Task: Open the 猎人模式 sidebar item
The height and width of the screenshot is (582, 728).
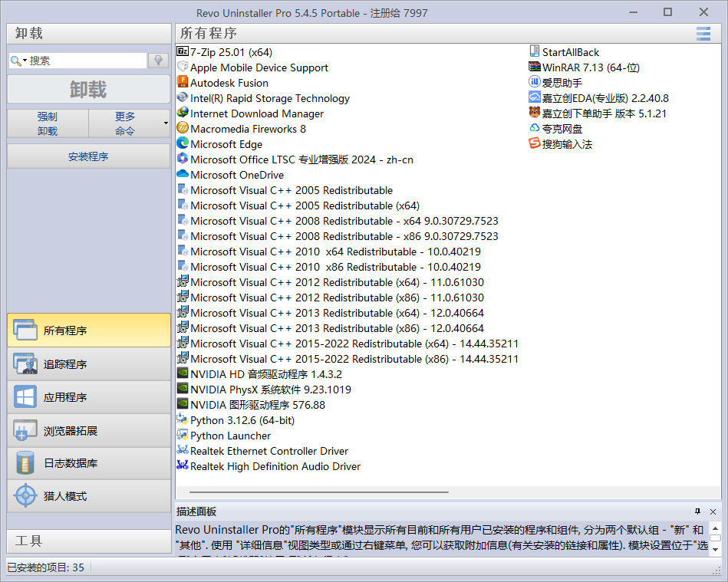Action: pyautogui.click(x=88, y=496)
